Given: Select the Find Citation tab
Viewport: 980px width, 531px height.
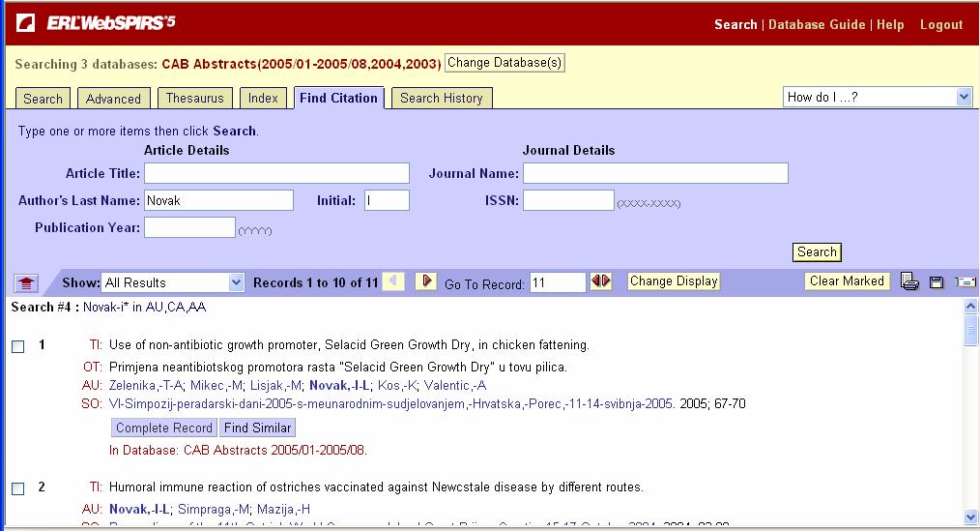Looking at the screenshot, I should coord(339,98).
